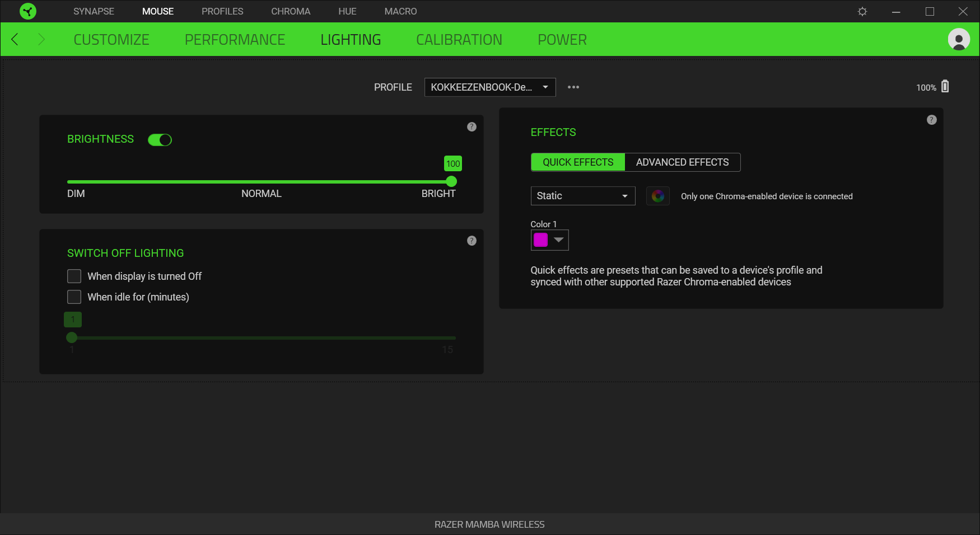Click the BRIGHT brightness label
This screenshot has height=535, width=980.
tap(438, 194)
